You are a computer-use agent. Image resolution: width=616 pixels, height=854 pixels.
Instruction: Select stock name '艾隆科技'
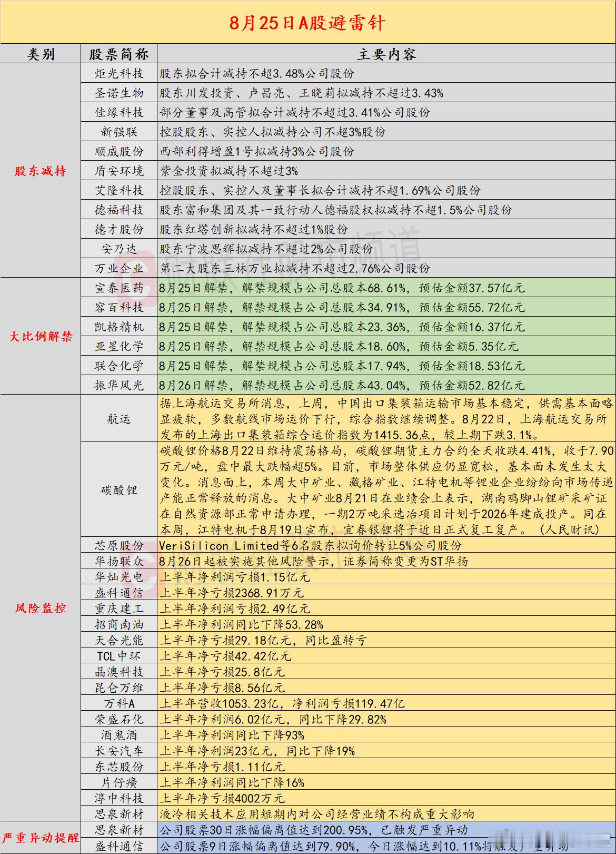119,190
